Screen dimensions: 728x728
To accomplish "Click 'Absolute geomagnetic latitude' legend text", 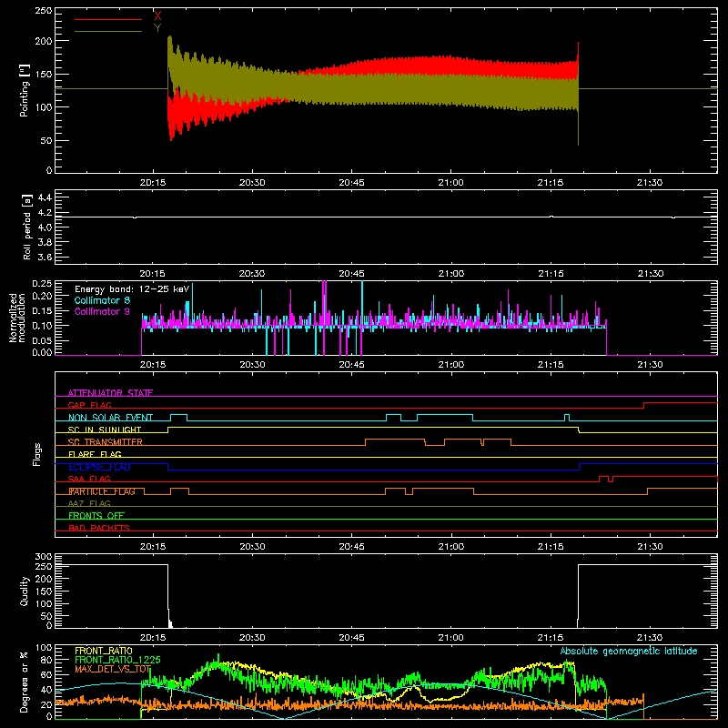I will [x=629, y=651].
